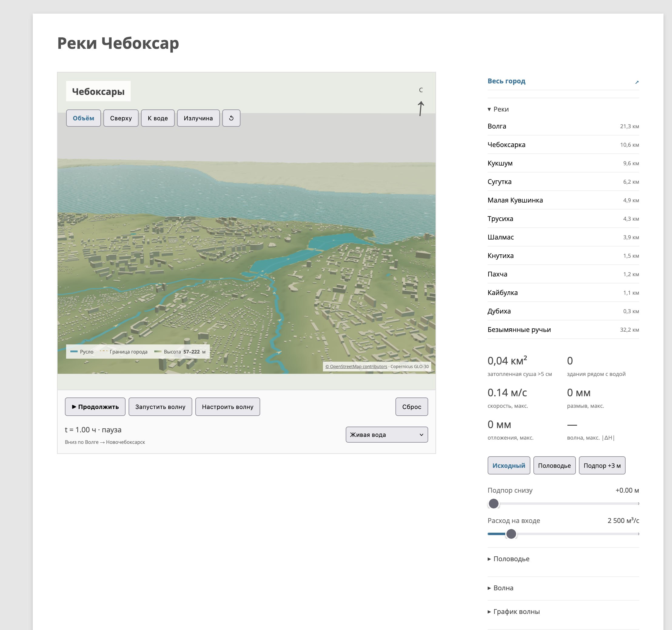This screenshot has height=630, width=672.
Task: Select the Кнутиха river row
Action: [563, 256]
